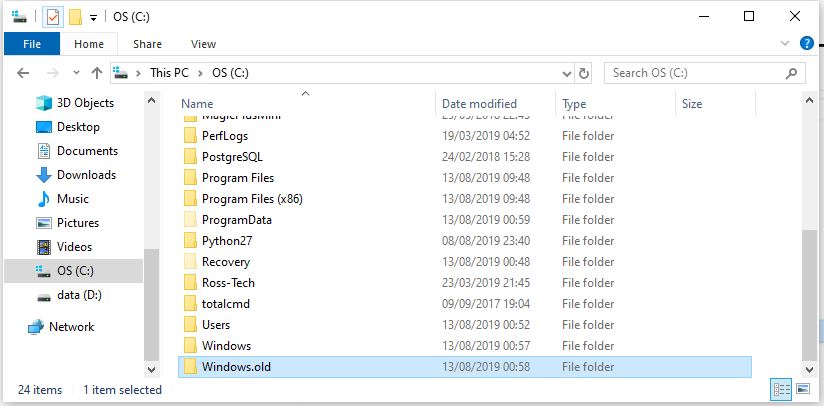Image resolution: width=824 pixels, height=406 pixels.
Task: Select Pictures in the navigation pane
Action: (x=67, y=223)
